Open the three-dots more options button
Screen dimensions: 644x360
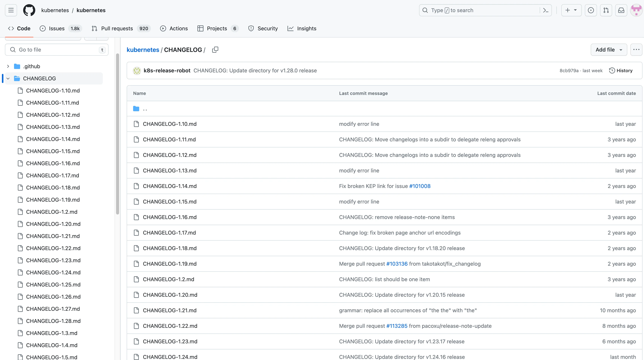[x=636, y=50]
